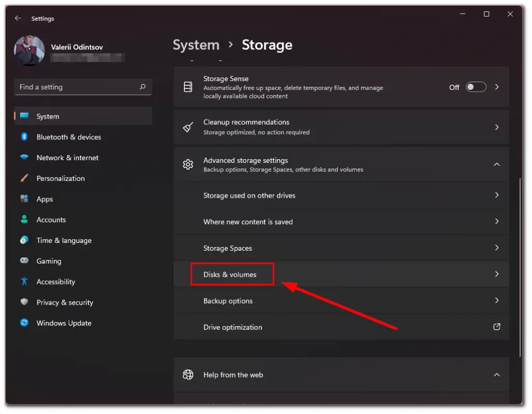Select the Bluetooth & devices sidebar icon
Image resolution: width=532 pixels, height=414 pixels.
(24, 137)
